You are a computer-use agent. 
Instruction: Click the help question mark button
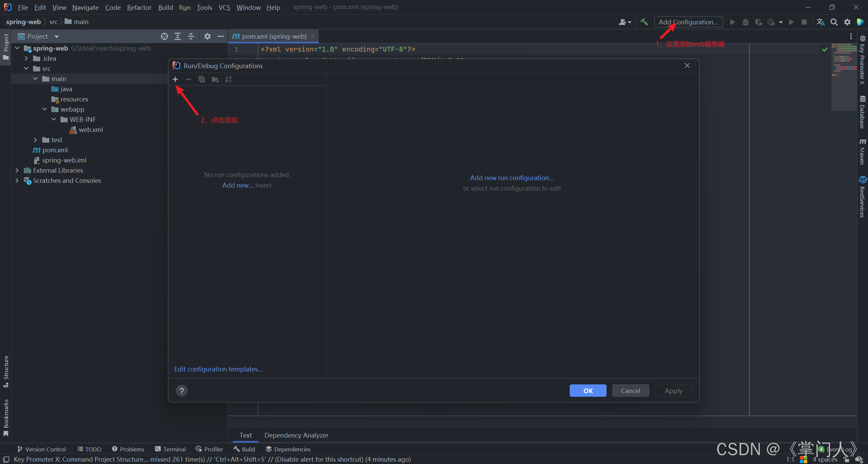coord(182,391)
